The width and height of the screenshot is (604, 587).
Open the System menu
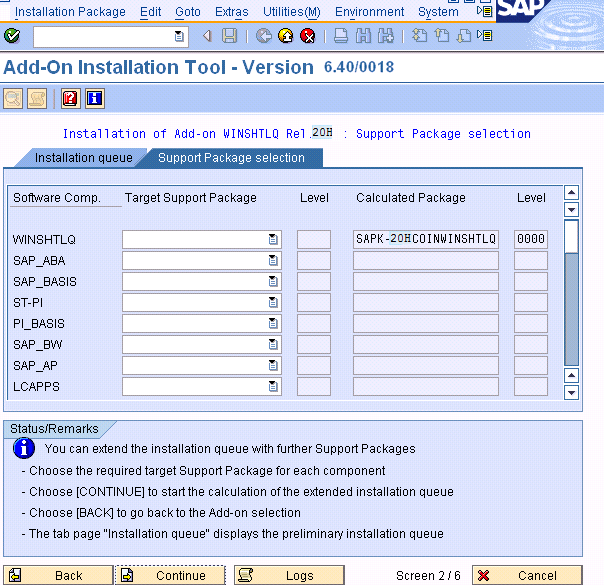click(438, 12)
